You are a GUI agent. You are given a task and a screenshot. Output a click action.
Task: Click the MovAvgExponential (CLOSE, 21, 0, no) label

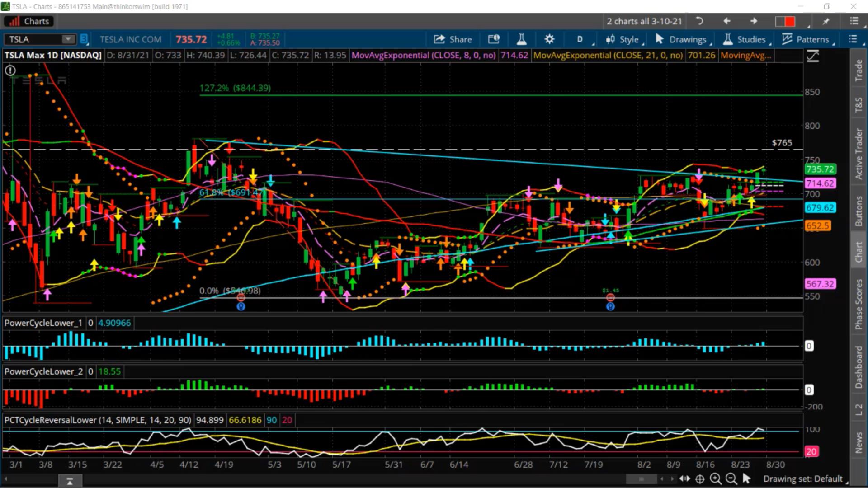608,55
